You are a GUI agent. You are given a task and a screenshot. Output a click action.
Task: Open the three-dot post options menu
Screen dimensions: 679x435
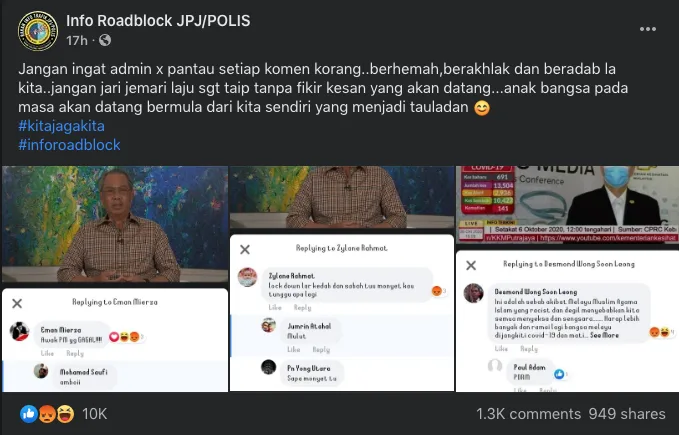click(x=647, y=29)
